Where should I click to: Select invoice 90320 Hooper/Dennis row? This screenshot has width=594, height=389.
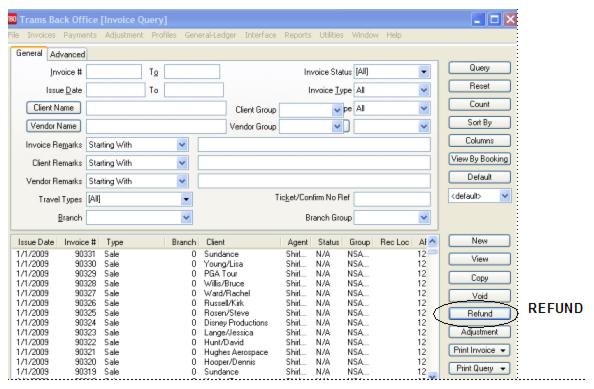point(221,362)
